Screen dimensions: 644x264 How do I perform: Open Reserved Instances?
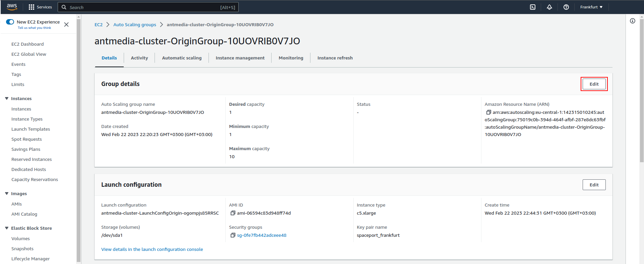coord(32,159)
